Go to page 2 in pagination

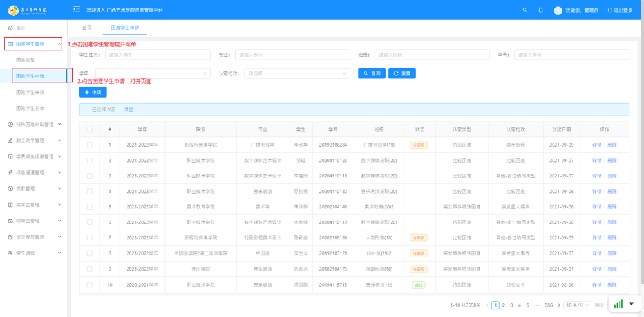coord(504,305)
